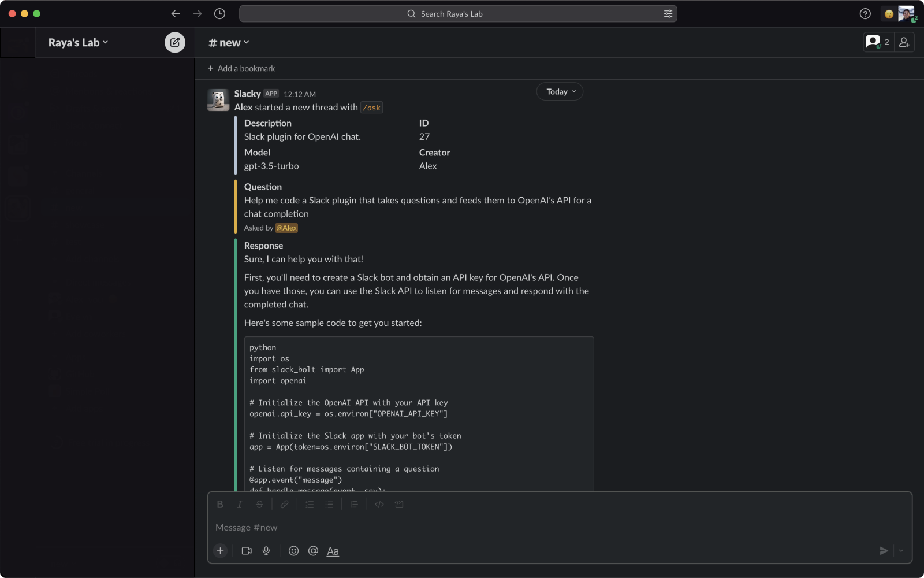Toggle code block formatting
924x578 pixels.
pos(399,505)
